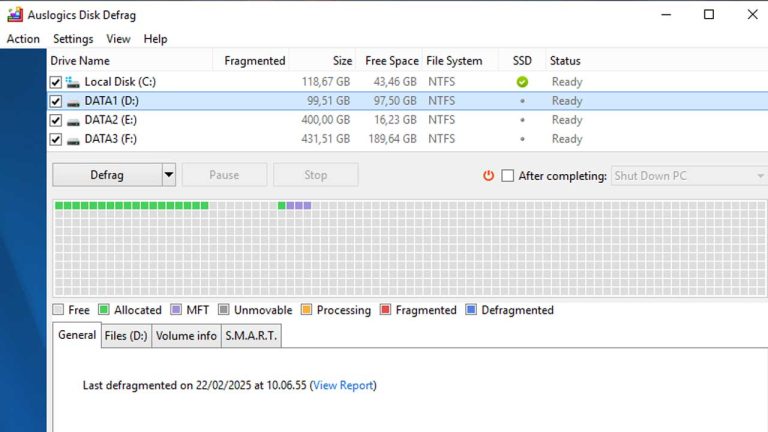Image resolution: width=768 pixels, height=432 pixels.
Task: Click the Local Disk (C:) drive icon
Action: pyautogui.click(x=73, y=82)
